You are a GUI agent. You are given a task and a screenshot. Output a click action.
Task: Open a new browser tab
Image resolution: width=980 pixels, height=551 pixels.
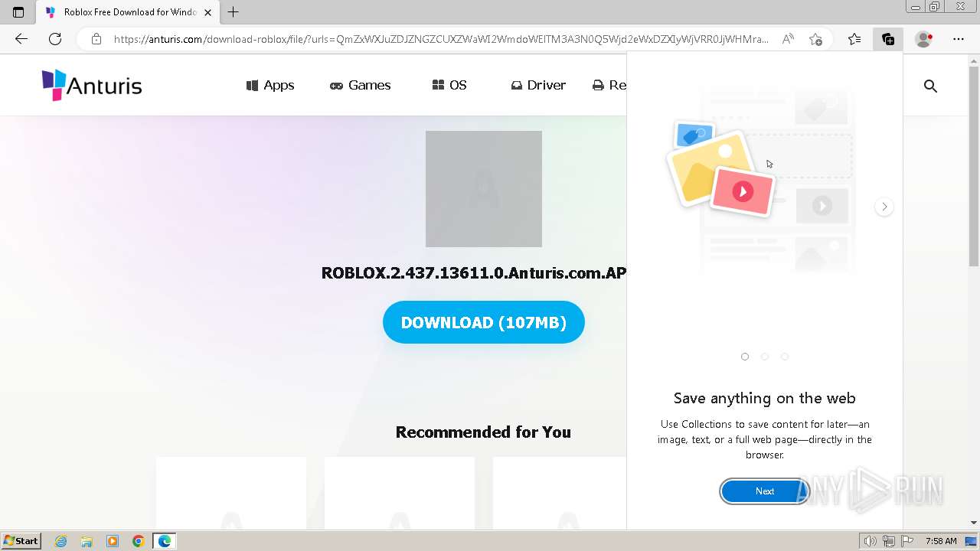pyautogui.click(x=234, y=12)
